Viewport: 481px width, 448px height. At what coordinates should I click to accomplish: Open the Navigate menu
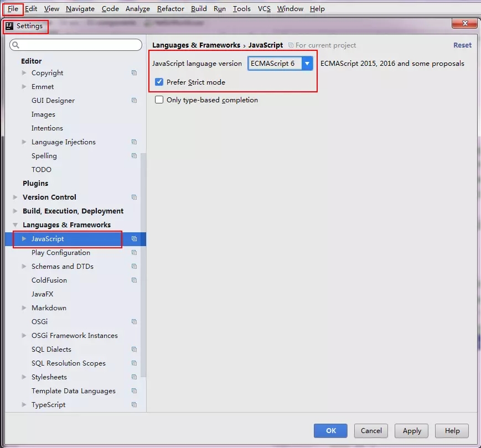[80, 9]
